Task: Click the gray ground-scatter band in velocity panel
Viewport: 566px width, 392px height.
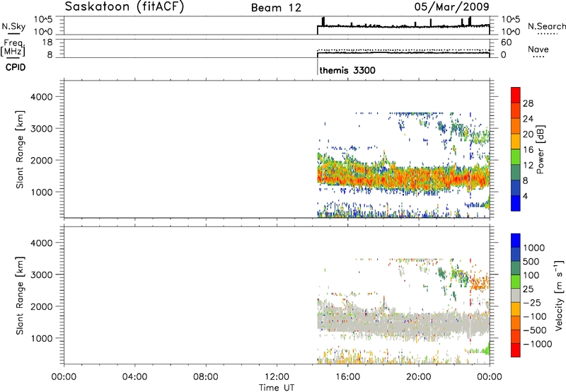Action: click(x=403, y=321)
